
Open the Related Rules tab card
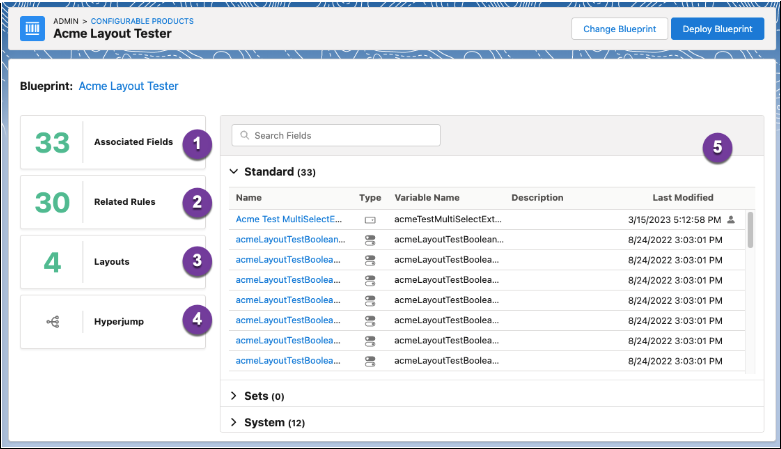113,202
